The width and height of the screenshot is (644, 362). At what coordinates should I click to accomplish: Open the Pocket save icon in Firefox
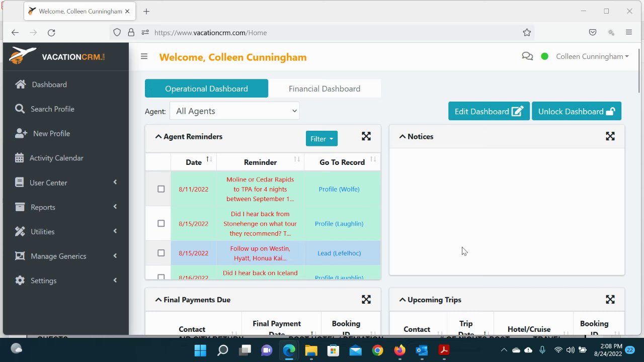[593, 33]
